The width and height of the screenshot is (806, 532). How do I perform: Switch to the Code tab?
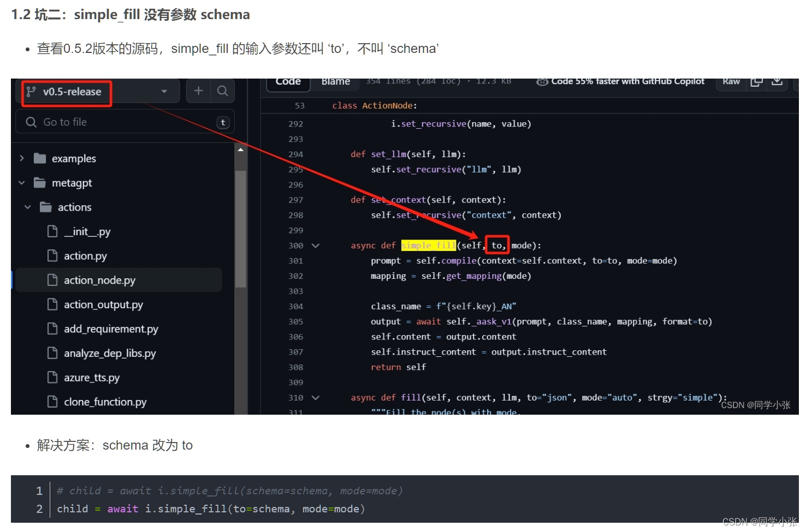coord(288,83)
